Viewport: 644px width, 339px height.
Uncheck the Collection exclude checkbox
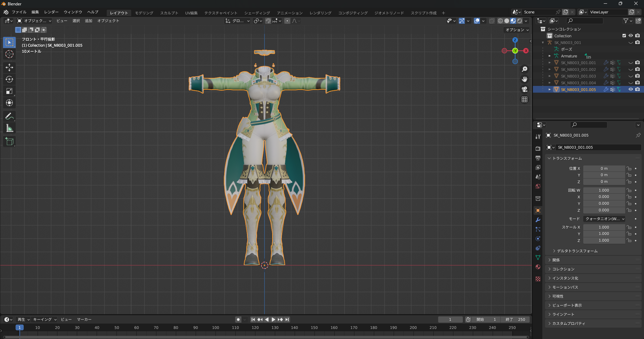pos(624,36)
